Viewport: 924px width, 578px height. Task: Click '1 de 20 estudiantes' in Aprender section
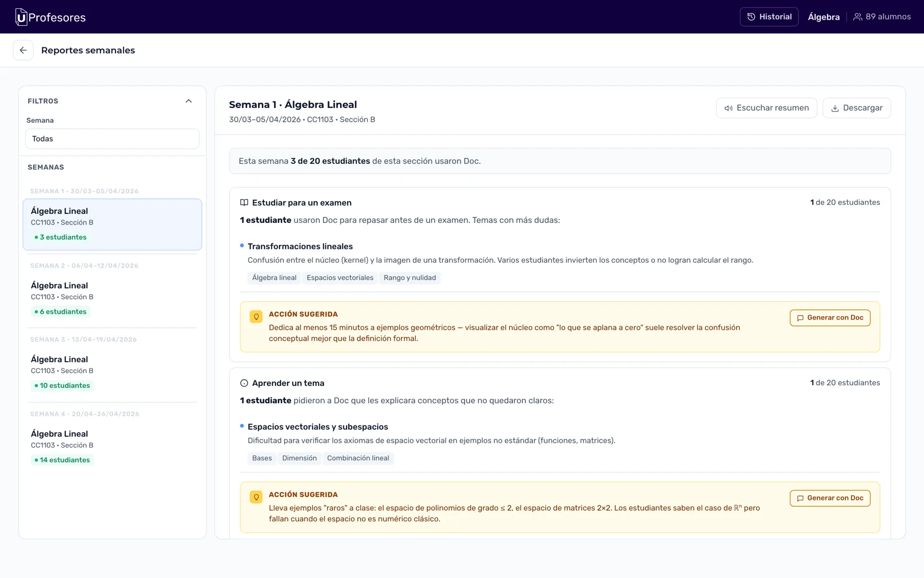tap(845, 383)
